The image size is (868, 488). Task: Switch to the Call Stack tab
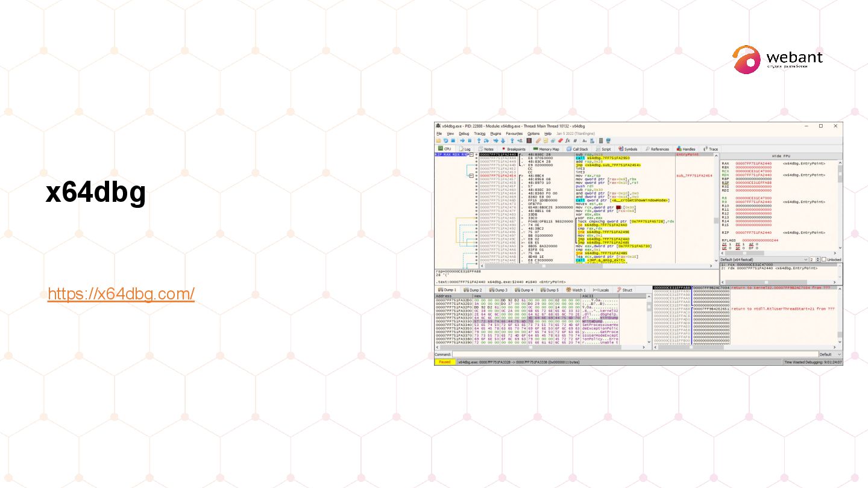pyautogui.click(x=577, y=149)
